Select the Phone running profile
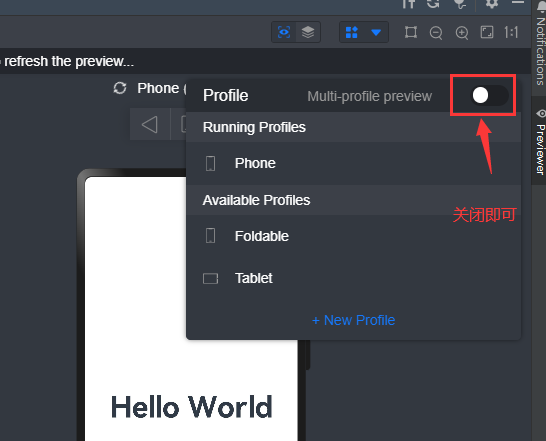Viewport: 546px width, 441px height. [x=353, y=163]
